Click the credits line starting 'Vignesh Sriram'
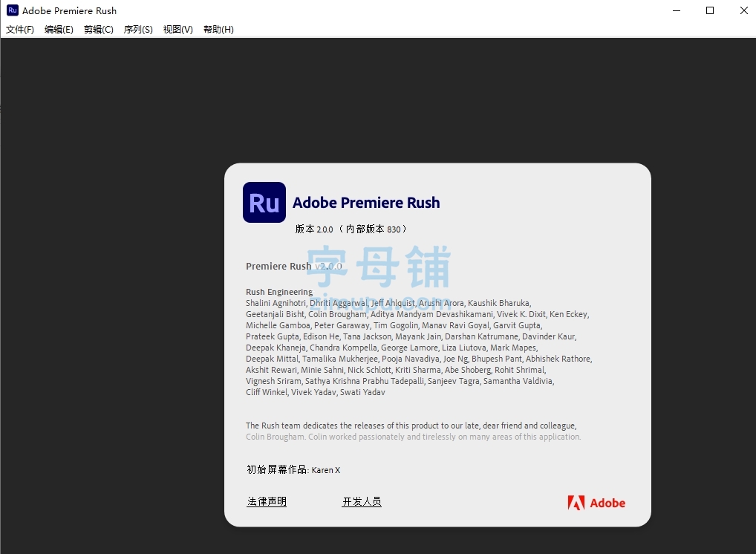The image size is (756, 554). (x=400, y=381)
